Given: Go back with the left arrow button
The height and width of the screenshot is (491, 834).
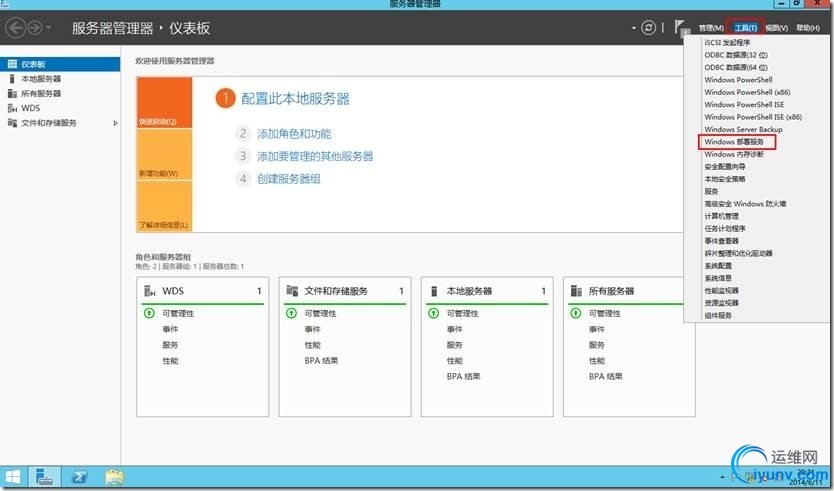Looking at the screenshot, I should [x=15, y=27].
